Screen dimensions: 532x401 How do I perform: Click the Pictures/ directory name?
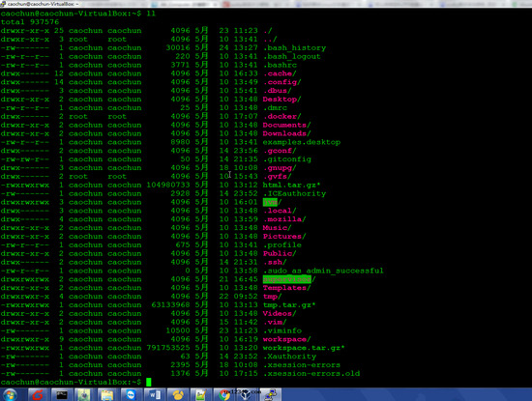tap(284, 237)
